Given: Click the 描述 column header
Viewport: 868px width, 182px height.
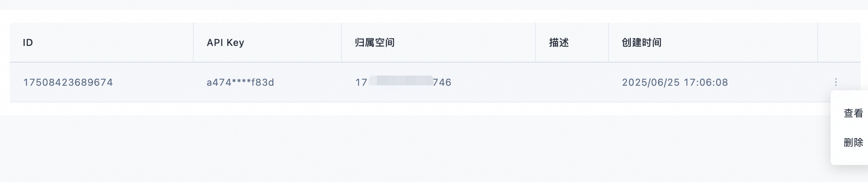Looking at the screenshot, I should tap(559, 43).
